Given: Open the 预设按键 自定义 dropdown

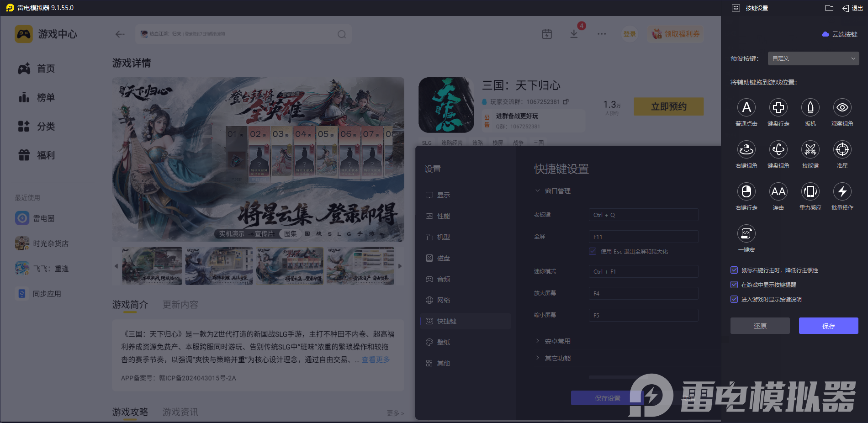Looking at the screenshot, I should click(x=813, y=58).
